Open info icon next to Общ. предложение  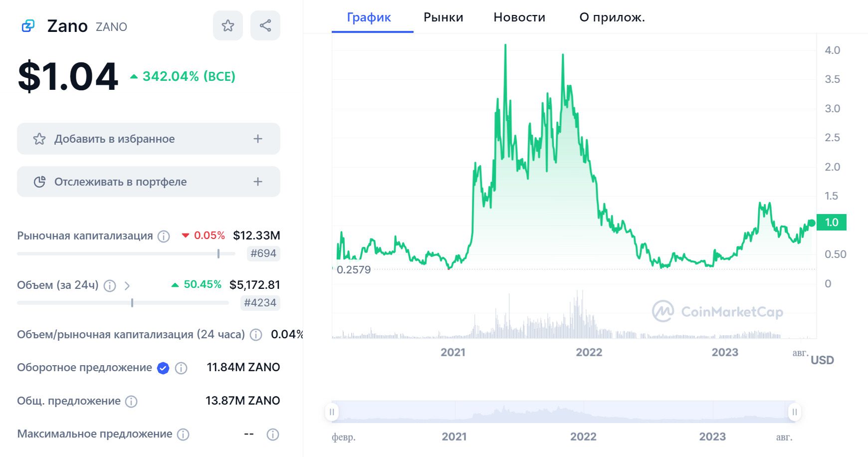coord(131,401)
